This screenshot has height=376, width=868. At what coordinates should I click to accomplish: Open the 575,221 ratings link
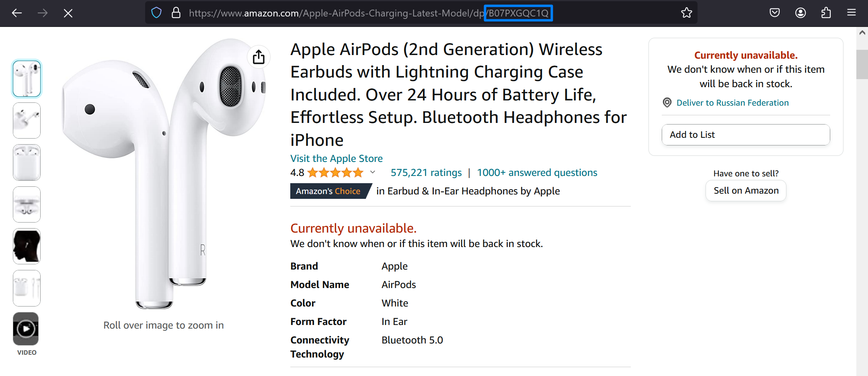[x=426, y=173]
